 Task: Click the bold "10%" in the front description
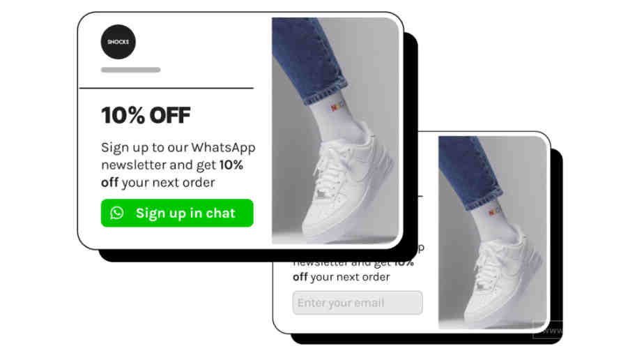pos(231,165)
